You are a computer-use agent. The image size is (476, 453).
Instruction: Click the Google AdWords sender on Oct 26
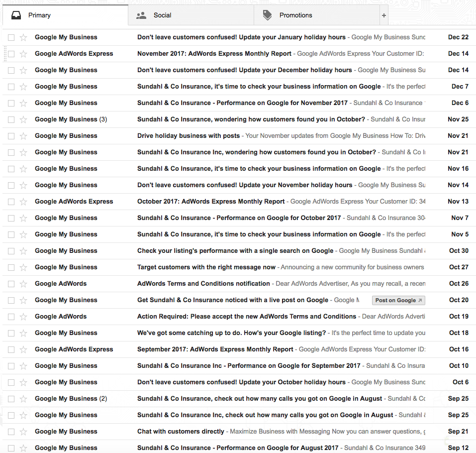(x=61, y=284)
